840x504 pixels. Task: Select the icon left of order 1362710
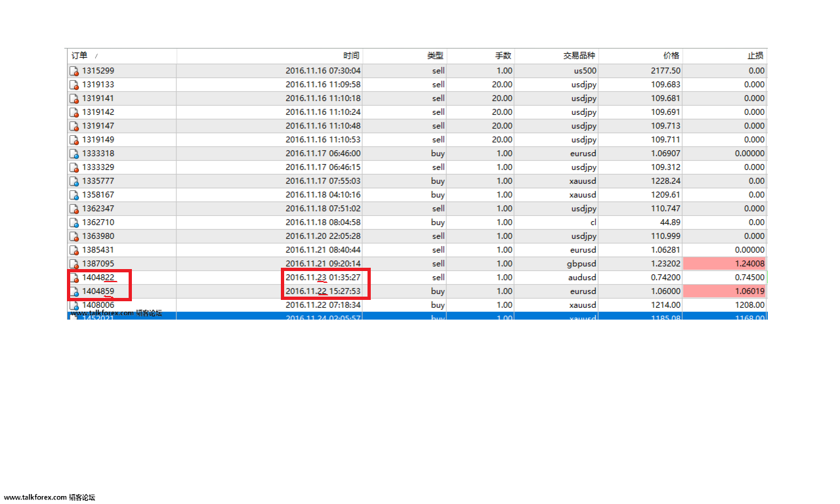click(74, 222)
